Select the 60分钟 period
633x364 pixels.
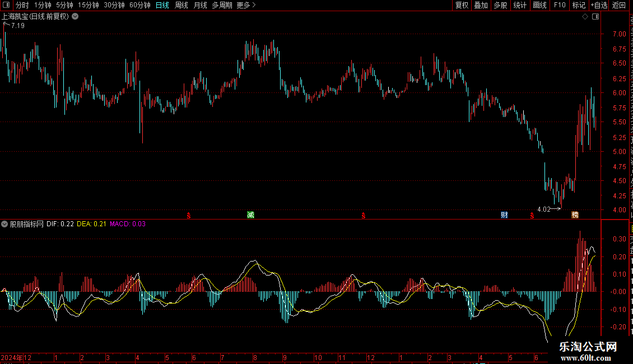[x=140, y=5]
